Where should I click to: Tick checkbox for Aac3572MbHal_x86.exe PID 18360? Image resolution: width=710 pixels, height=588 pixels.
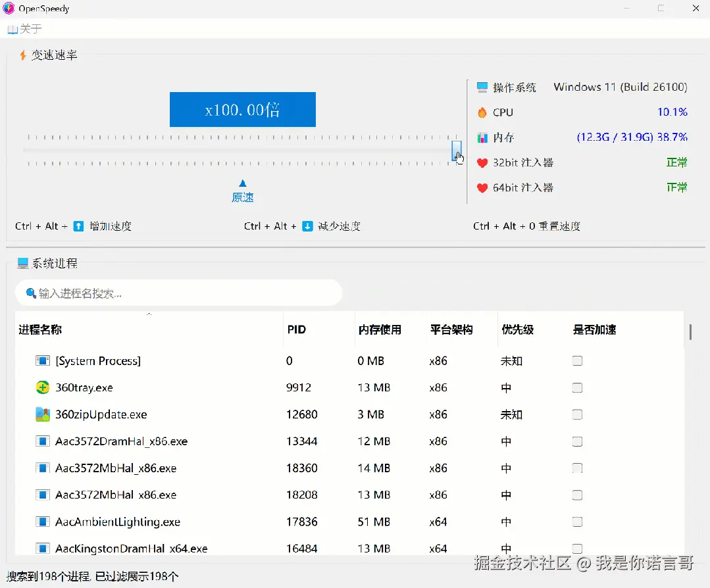point(577,468)
